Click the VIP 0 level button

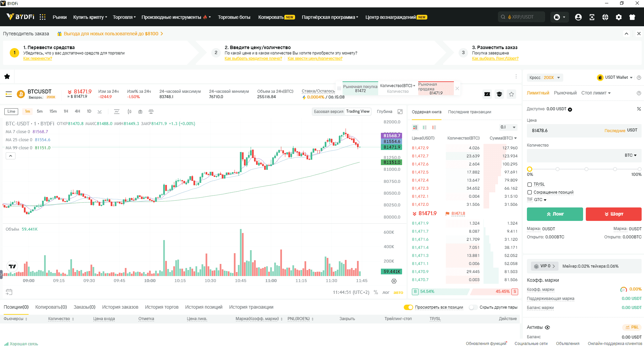click(x=544, y=266)
